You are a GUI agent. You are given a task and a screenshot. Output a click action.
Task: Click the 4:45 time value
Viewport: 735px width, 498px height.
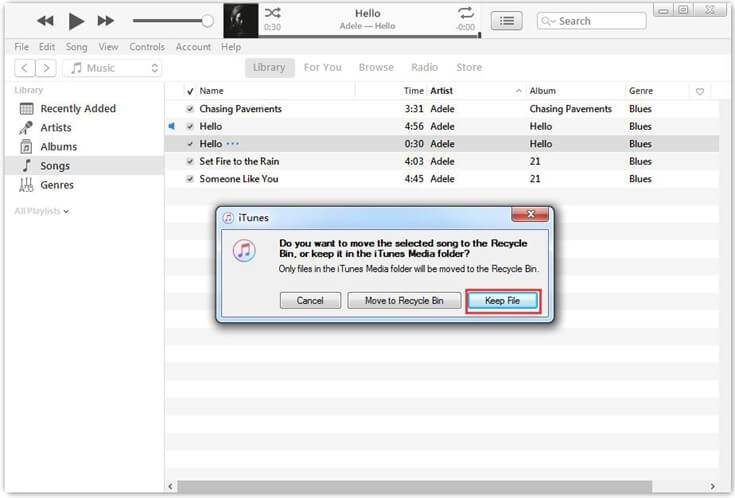[414, 179]
